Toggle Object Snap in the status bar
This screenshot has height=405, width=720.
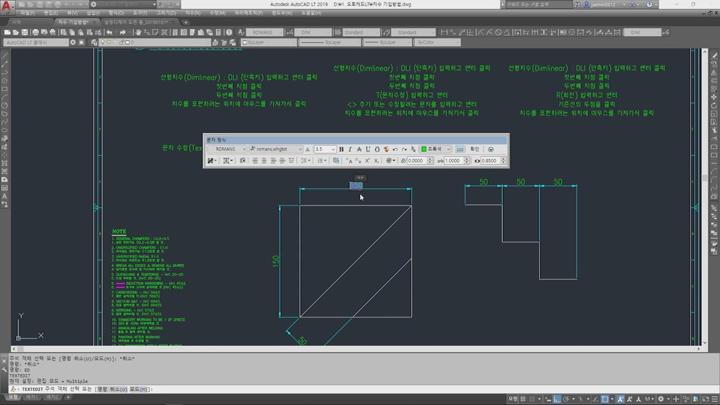(605, 399)
